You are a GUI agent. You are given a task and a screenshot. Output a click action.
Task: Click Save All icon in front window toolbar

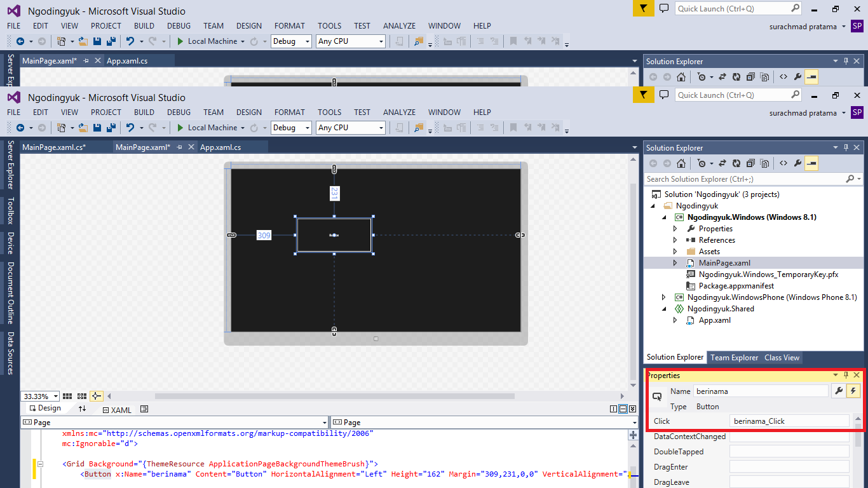click(x=111, y=128)
